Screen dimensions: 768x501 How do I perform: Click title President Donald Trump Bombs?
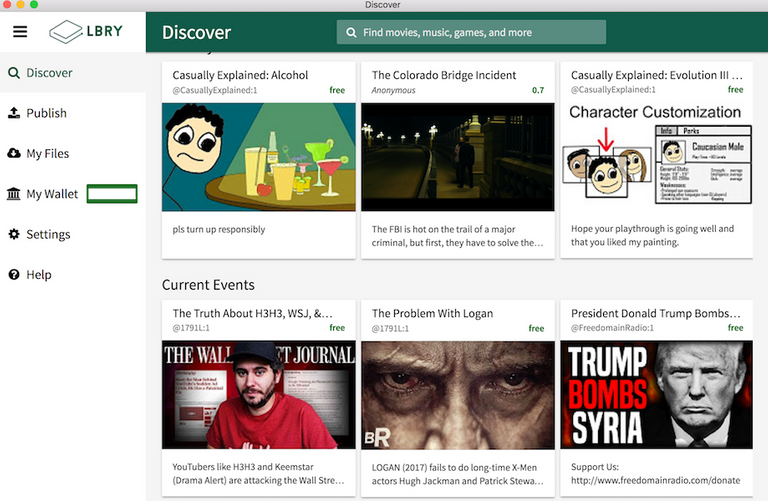click(655, 313)
